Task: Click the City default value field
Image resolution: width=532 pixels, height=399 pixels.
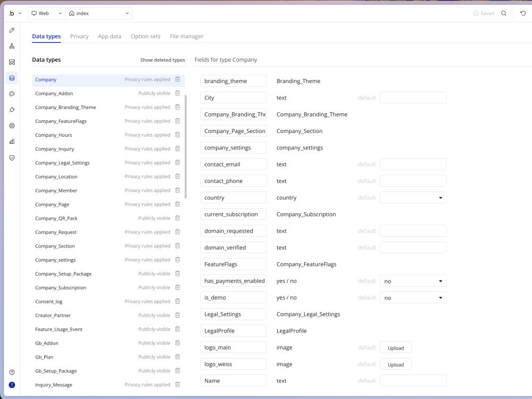Action: point(413,98)
